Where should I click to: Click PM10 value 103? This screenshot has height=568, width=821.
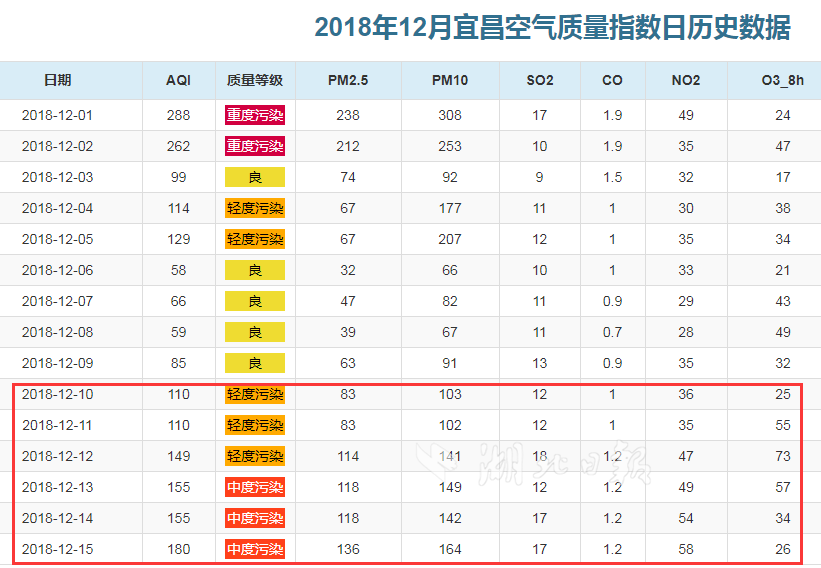click(x=450, y=394)
